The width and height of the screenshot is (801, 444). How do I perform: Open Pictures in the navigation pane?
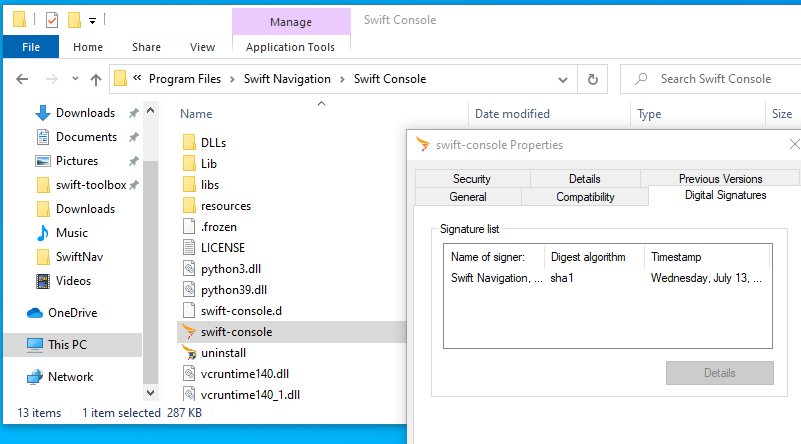pyautogui.click(x=77, y=161)
